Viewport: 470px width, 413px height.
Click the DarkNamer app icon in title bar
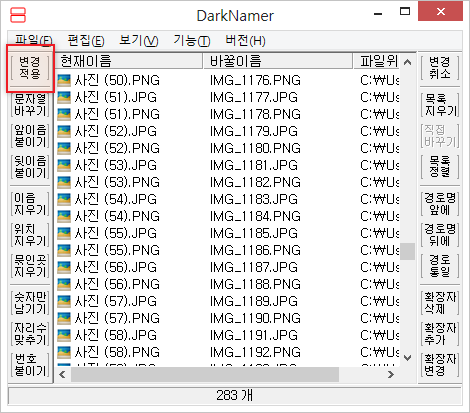coord(18,15)
